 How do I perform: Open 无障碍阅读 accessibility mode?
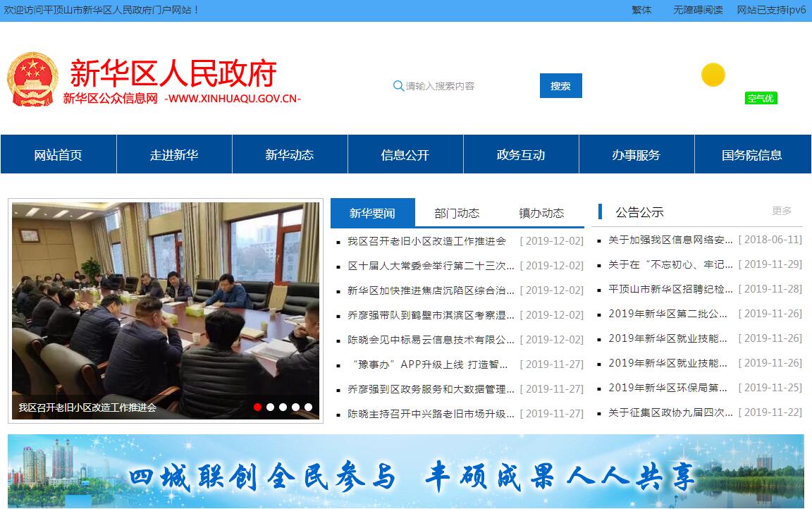[x=698, y=10]
